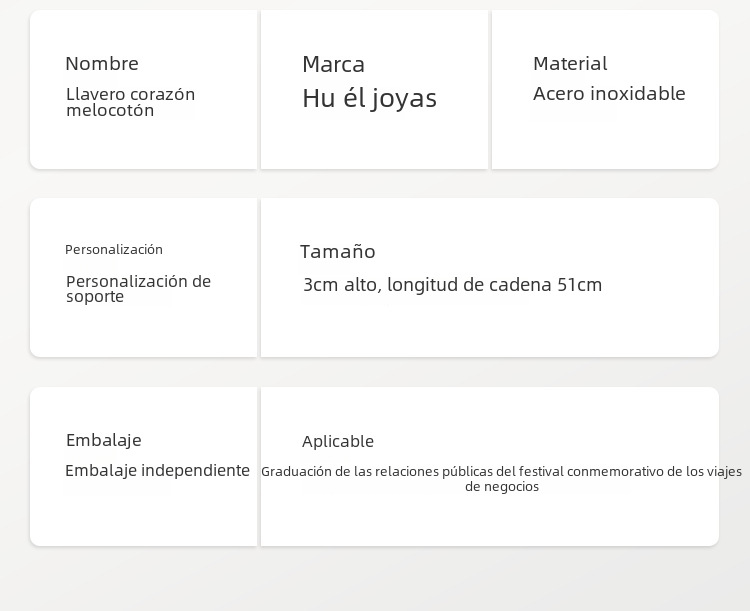Click the "Material" heading

pos(570,64)
